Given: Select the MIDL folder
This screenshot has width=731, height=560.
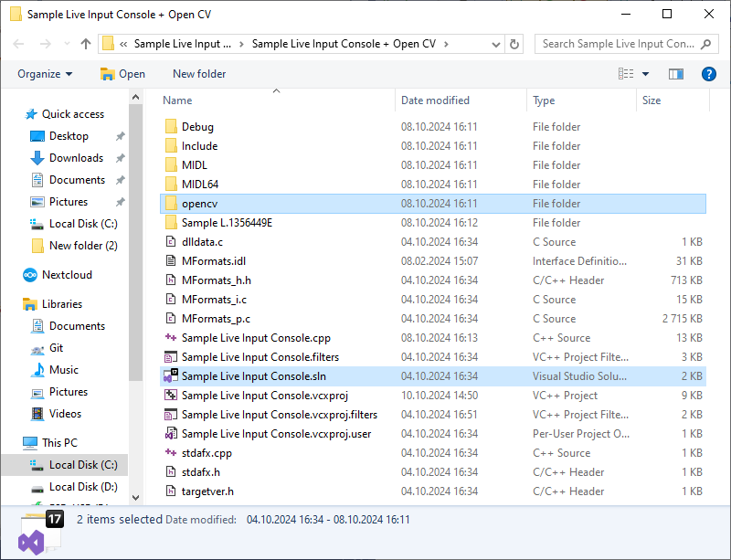Looking at the screenshot, I should (x=432, y=165).
